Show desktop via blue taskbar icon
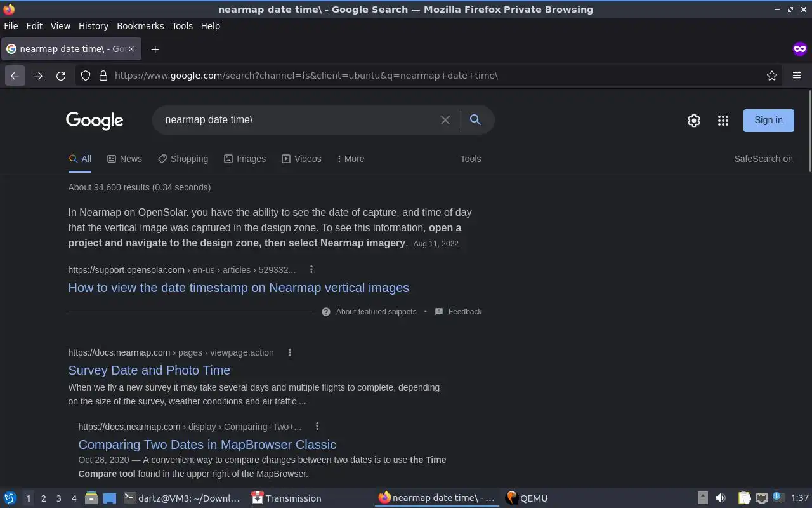Screen dimensions: 812x508 point(110,498)
